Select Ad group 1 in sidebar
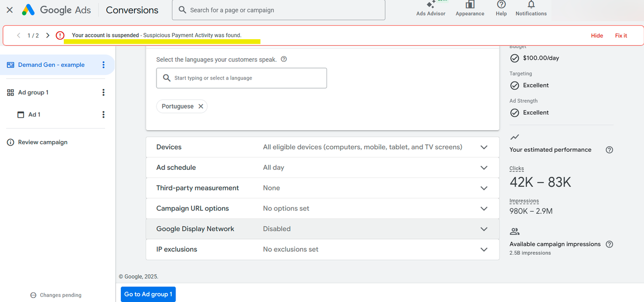The image size is (644, 302). click(x=33, y=92)
